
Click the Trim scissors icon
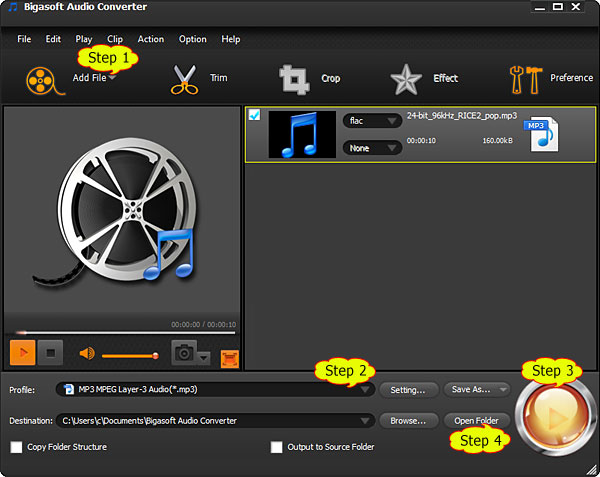(184, 80)
